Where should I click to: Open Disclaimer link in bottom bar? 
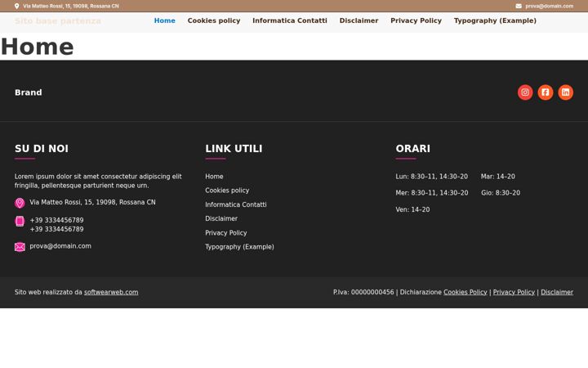557,292
